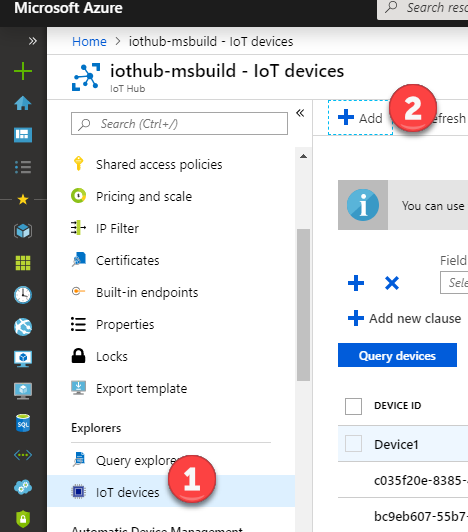Viewport: 468px width, 532px height.
Task: Open the Dashboard icon in the sidebar
Action: click(23, 135)
